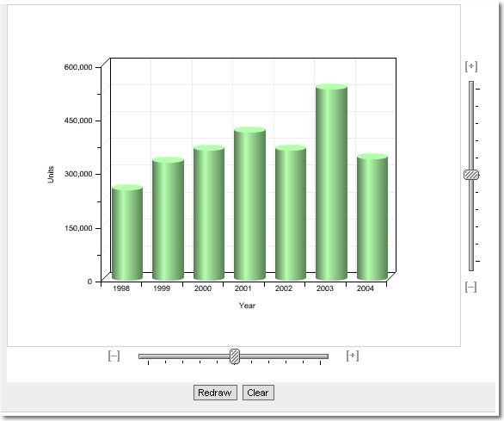Click the horizontal slider plus icon
The width and height of the screenshot is (504, 421).
(x=353, y=356)
